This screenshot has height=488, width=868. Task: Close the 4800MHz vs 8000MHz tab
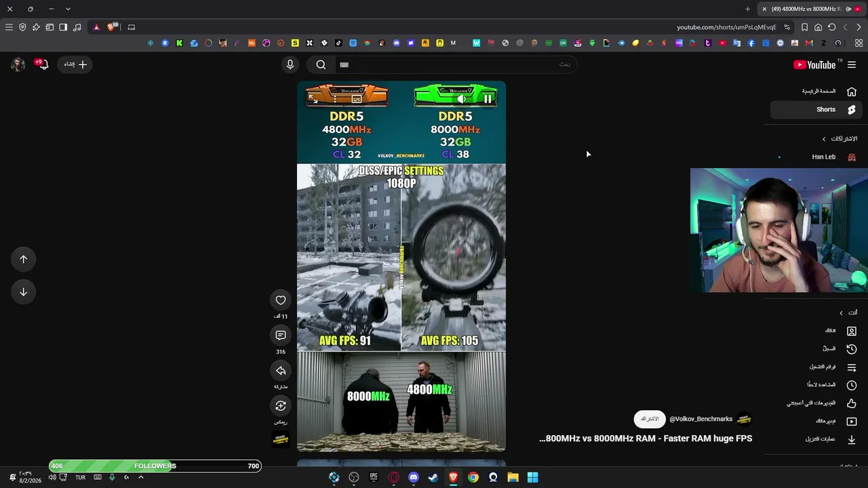tap(764, 9)
